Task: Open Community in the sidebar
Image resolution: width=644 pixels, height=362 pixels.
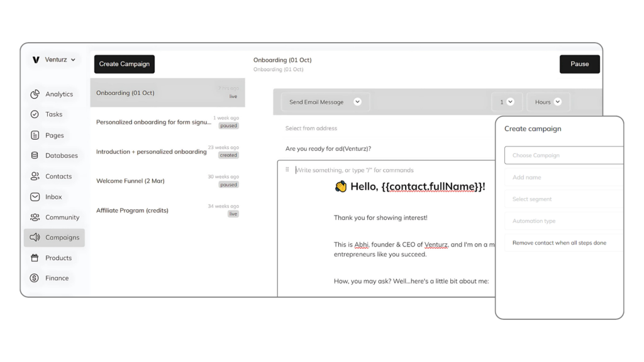Action: point(54,217)
